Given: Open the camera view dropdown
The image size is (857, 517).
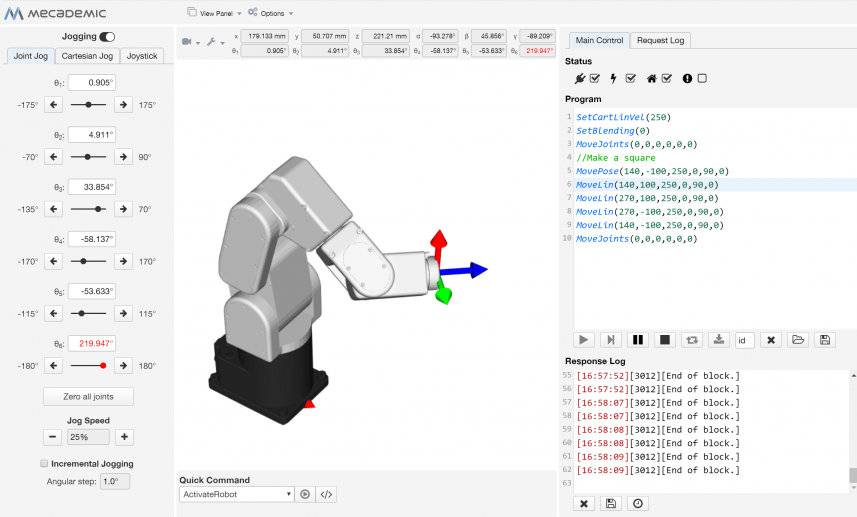Looking at the screenshot, I should point(191,42).
